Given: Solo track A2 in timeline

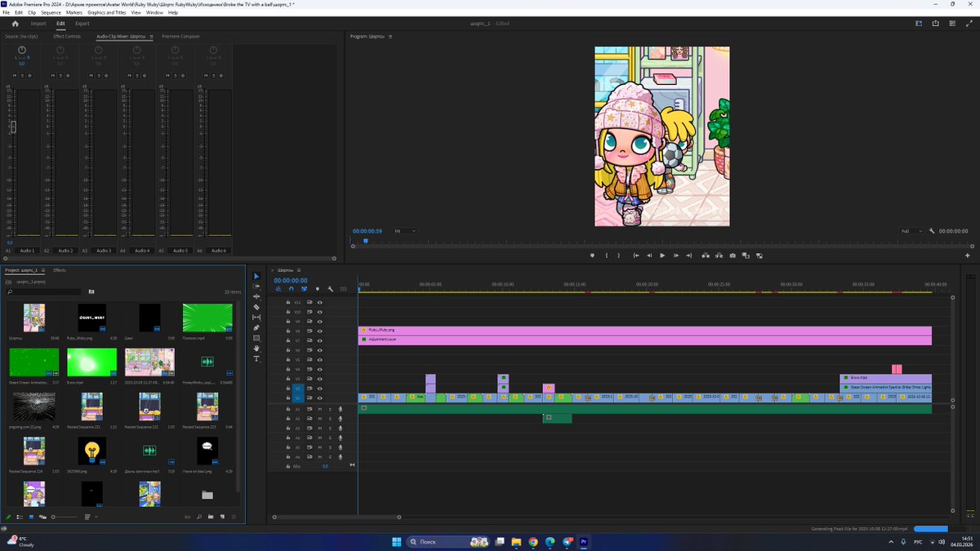Looking at the screenshot, I should pos(330,419).
